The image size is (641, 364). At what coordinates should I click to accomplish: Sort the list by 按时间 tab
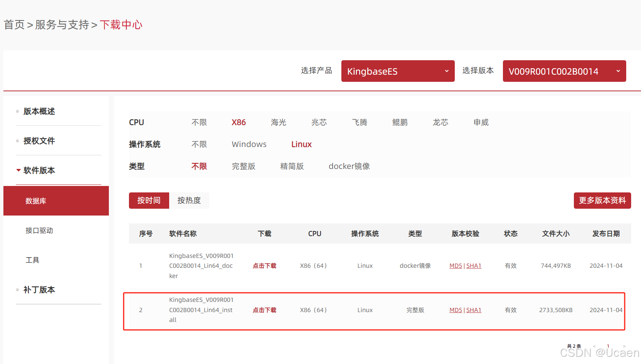[149, 200]
